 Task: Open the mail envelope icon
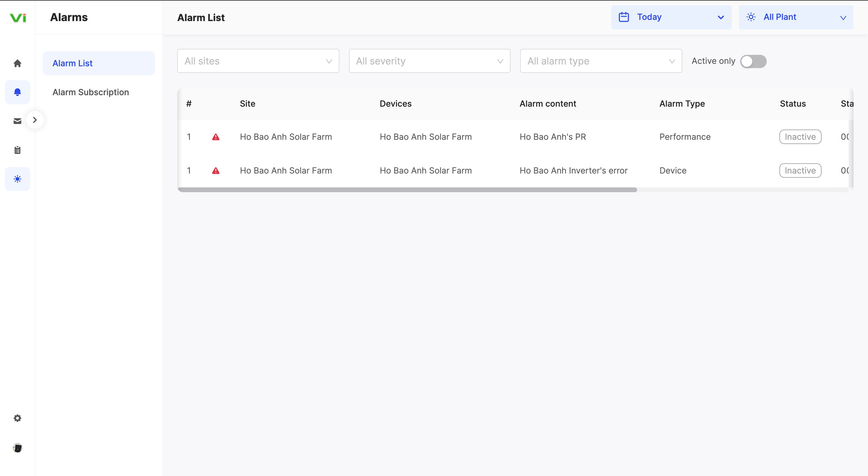tap(17, 121)
